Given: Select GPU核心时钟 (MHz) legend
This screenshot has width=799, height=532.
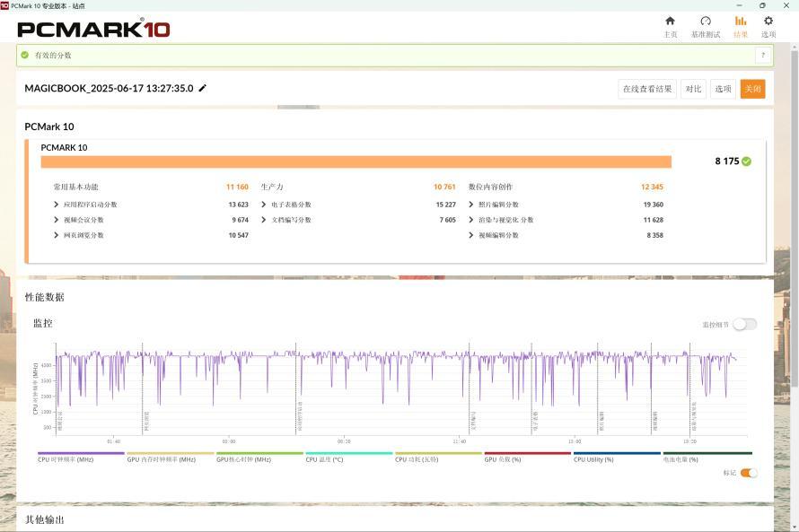Looking at the screenshot, I should 259,457.
